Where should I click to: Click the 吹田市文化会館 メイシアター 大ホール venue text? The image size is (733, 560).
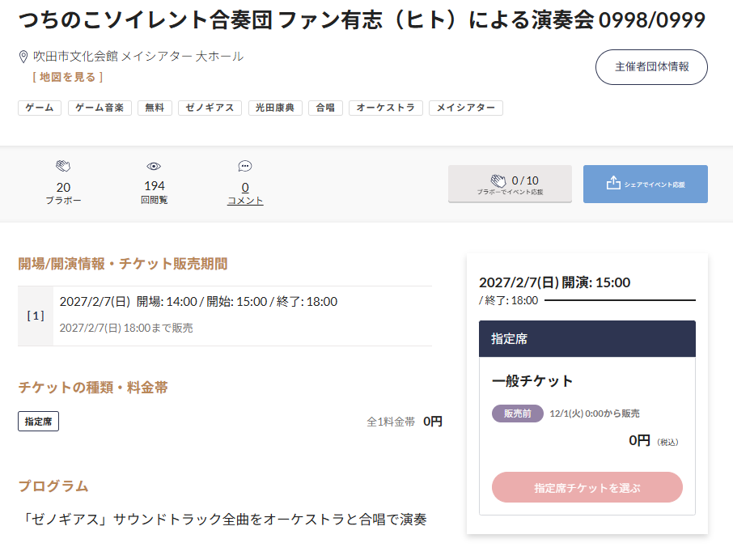138,57
